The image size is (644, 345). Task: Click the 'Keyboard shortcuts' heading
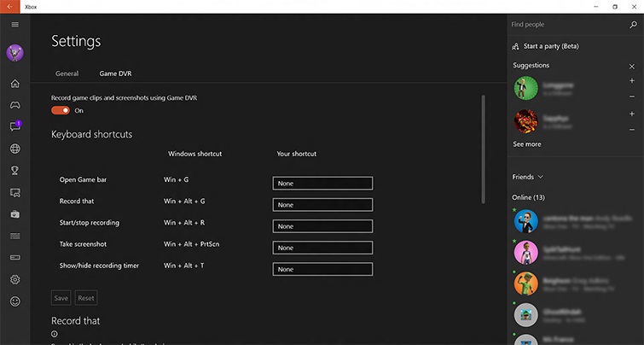pyautogui.click(x=91, y=134)
